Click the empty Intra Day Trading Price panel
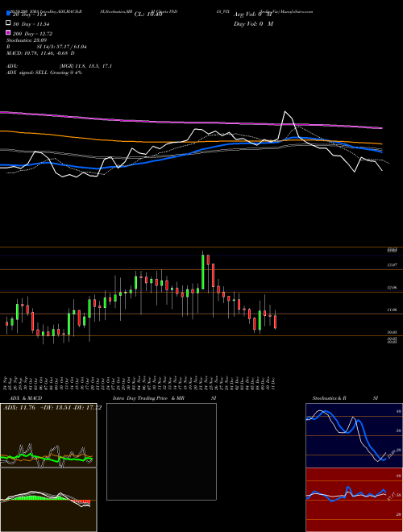Screen dimensions: 403x532 161,451
